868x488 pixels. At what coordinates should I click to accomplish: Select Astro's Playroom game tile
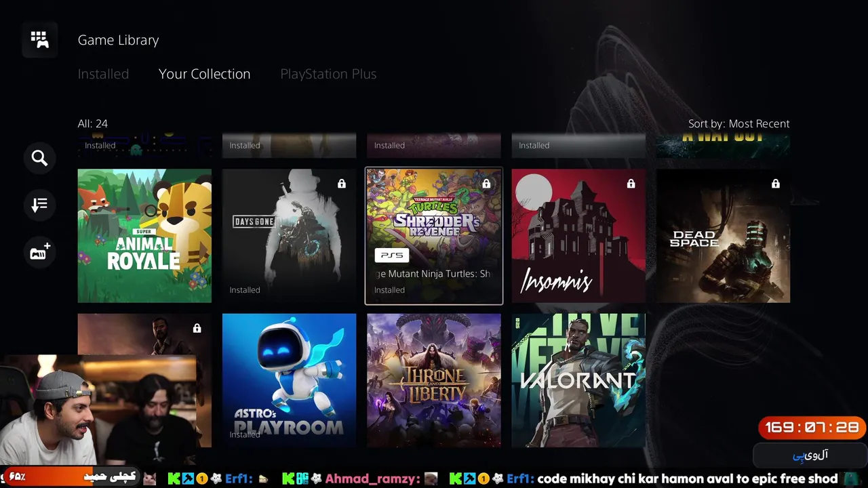[289, 380]
